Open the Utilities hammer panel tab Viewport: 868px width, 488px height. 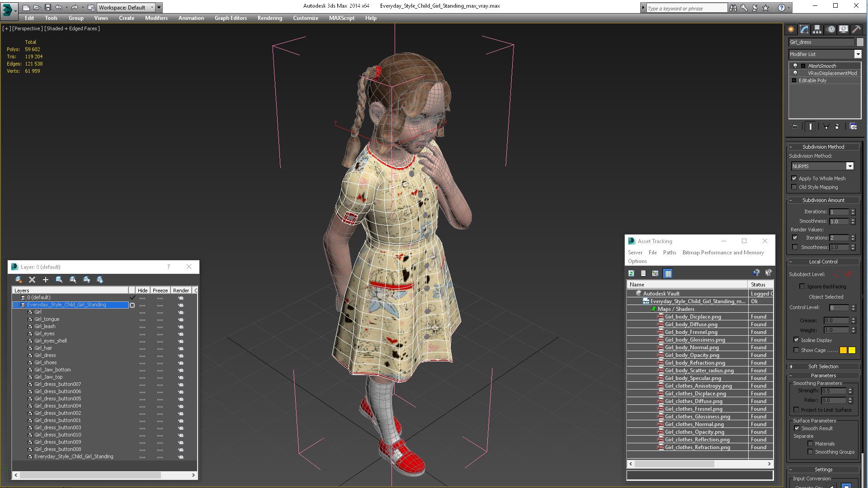tap(857, 29)
